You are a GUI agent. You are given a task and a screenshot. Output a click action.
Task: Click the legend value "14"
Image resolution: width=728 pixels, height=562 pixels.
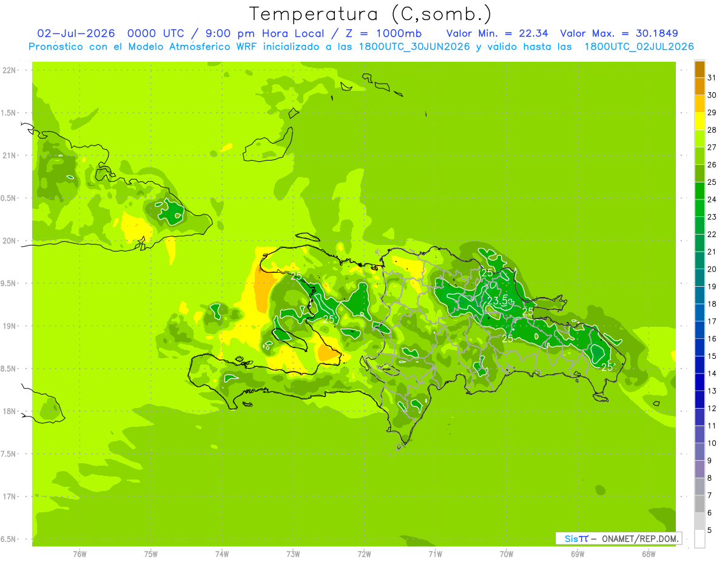712,373
